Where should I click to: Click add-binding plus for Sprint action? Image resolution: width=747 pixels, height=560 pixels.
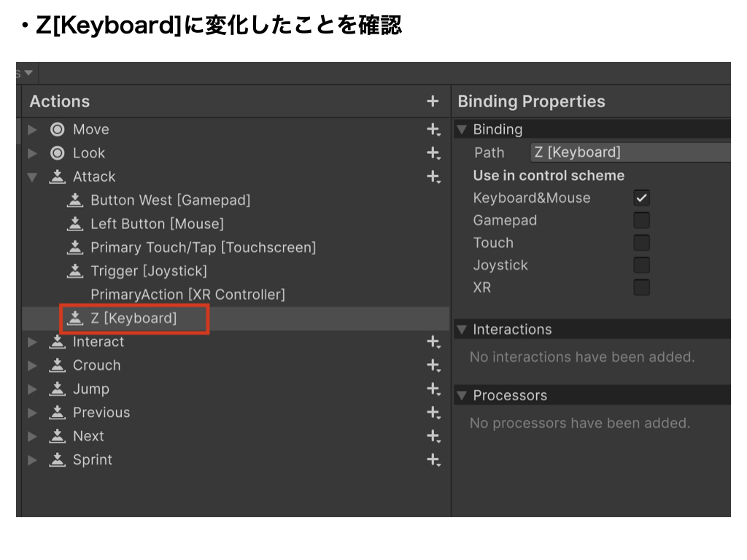point(433,460)
